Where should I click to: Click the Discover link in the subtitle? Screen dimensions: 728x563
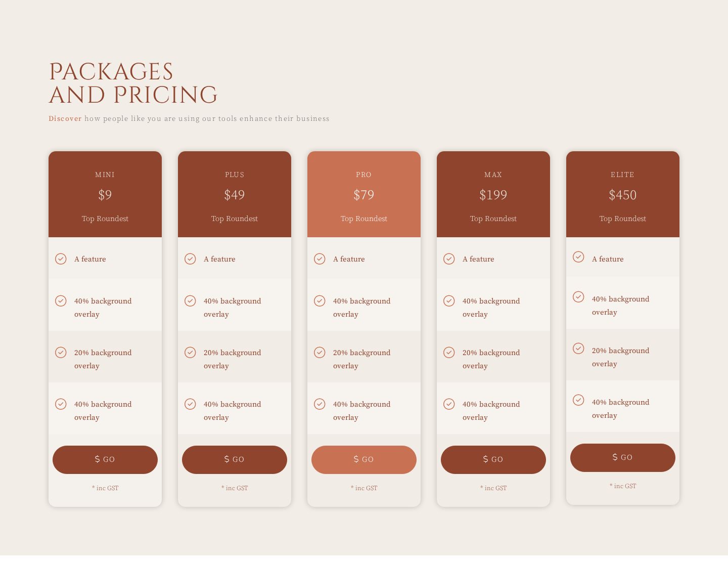click(65, 118)
